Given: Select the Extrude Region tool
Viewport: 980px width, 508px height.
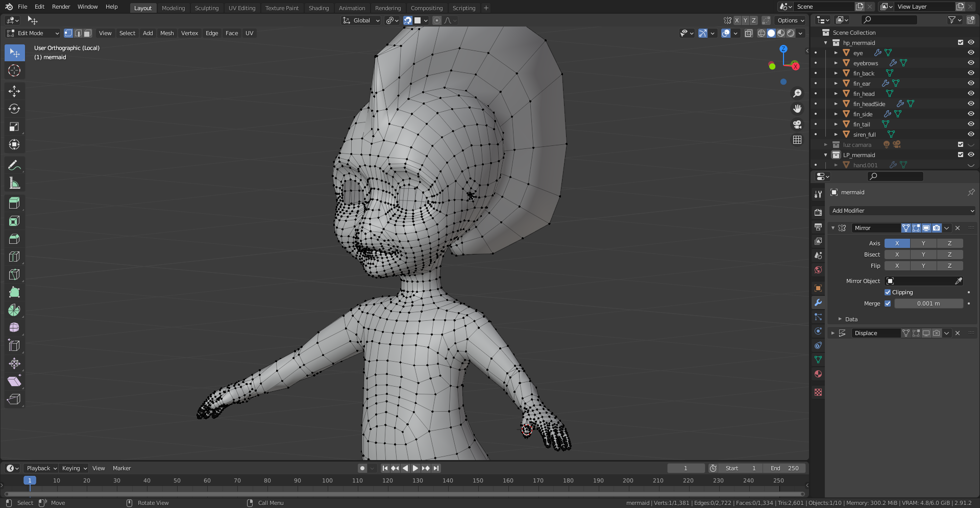Looking at the screenshot, I should coord(14,203).
